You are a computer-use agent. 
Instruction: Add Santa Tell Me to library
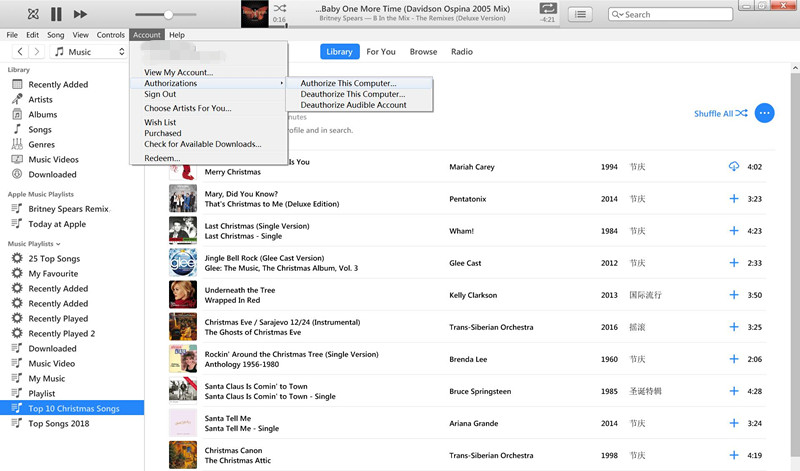[734, 423]
